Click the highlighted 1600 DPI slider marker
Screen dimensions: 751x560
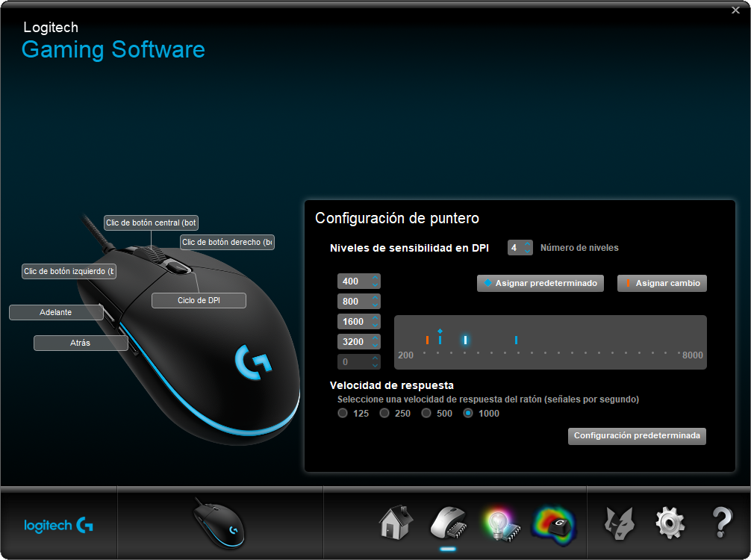465,340
